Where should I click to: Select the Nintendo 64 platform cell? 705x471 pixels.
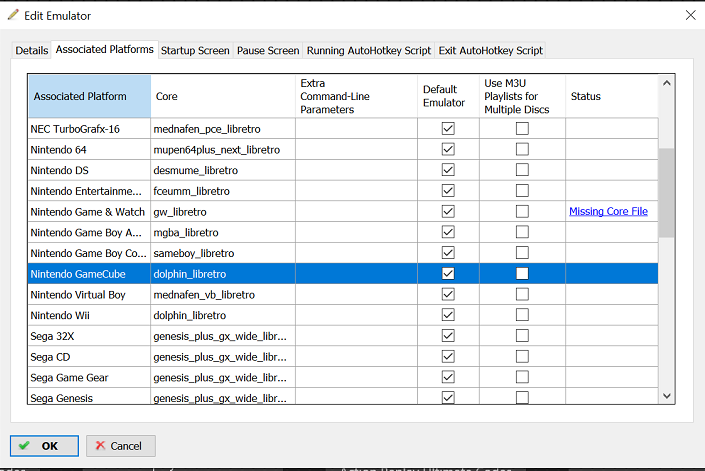click(89, 150)
